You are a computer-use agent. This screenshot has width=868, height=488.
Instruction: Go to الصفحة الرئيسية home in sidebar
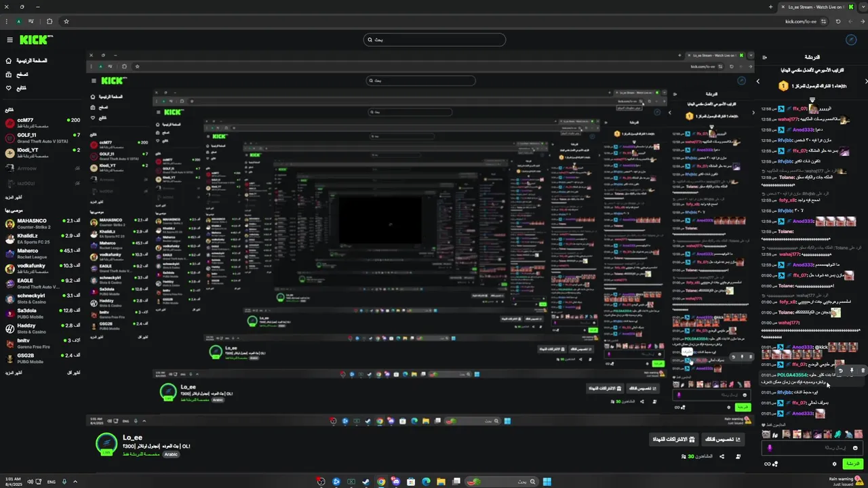coord(27,61)
